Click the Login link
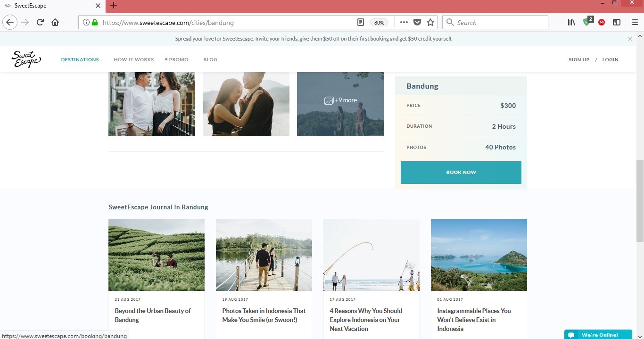644x339 pixels. pos(610,60)
